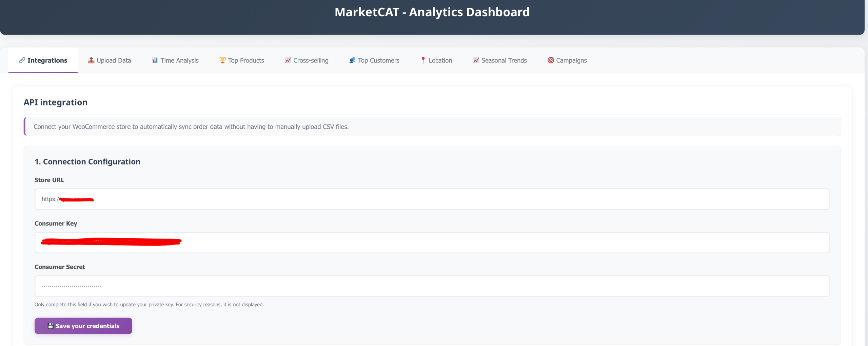Screen dimensions: 868x346
Task: Click the Store URL field label
Action: [49, 180]
